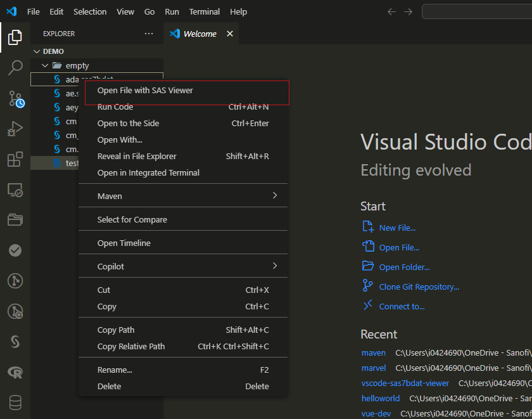This screenshot has width=532, height=419.
Task: Open the Database view icon
Action: point(15,403)
